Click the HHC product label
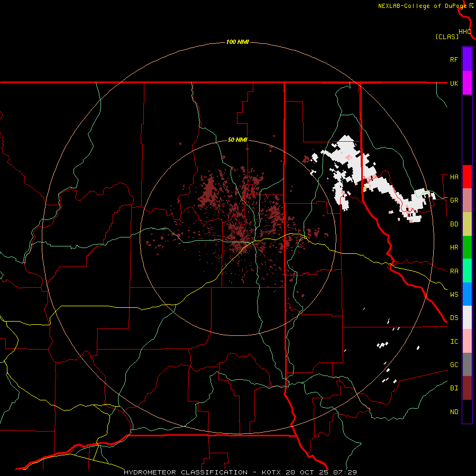This screenshot has height=476, width=476. (x=464, y=32)
